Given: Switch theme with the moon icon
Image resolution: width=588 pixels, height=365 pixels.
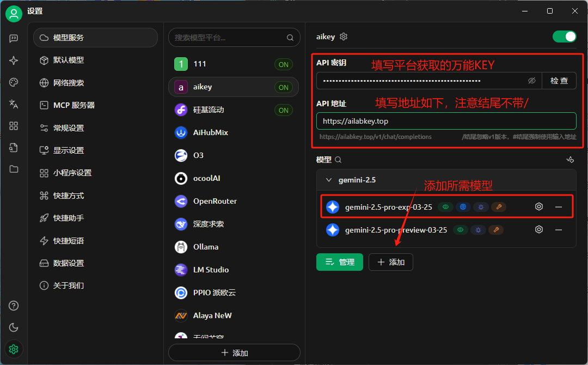Looking at the screenshot, I should pos(14,327).
